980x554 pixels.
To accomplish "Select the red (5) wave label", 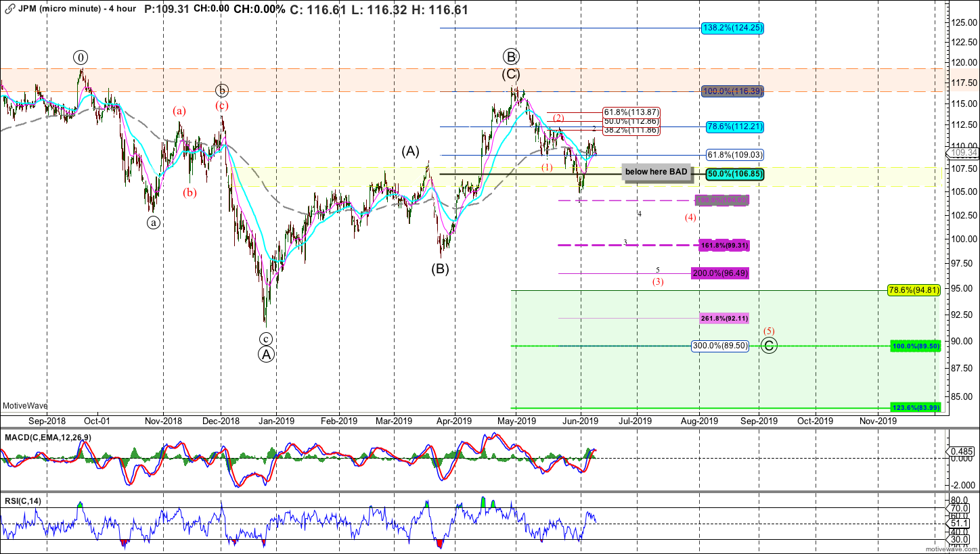I will [x=770, y=331].
